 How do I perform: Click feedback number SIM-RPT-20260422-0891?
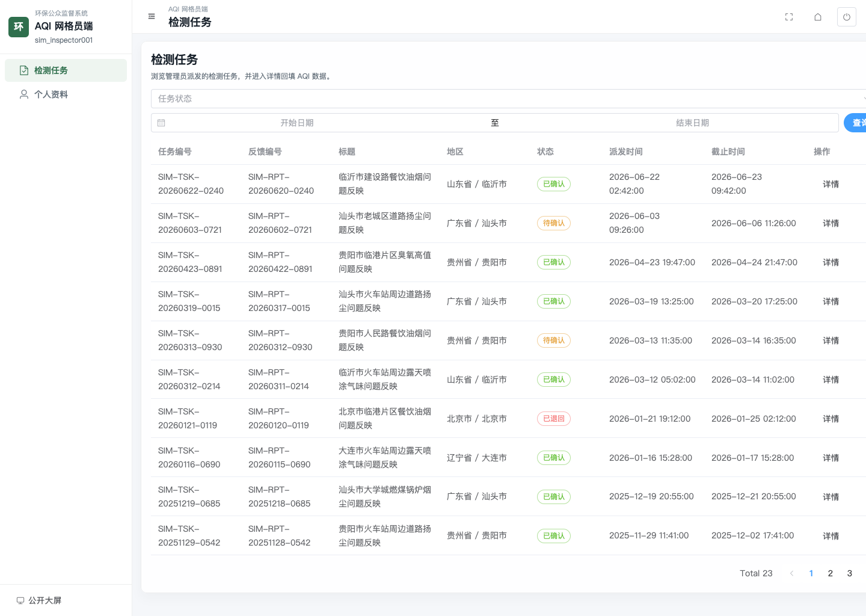point(280,262)
